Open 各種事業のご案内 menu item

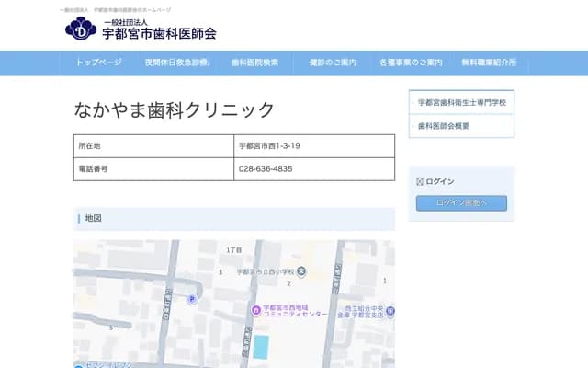tap(411, 63)
